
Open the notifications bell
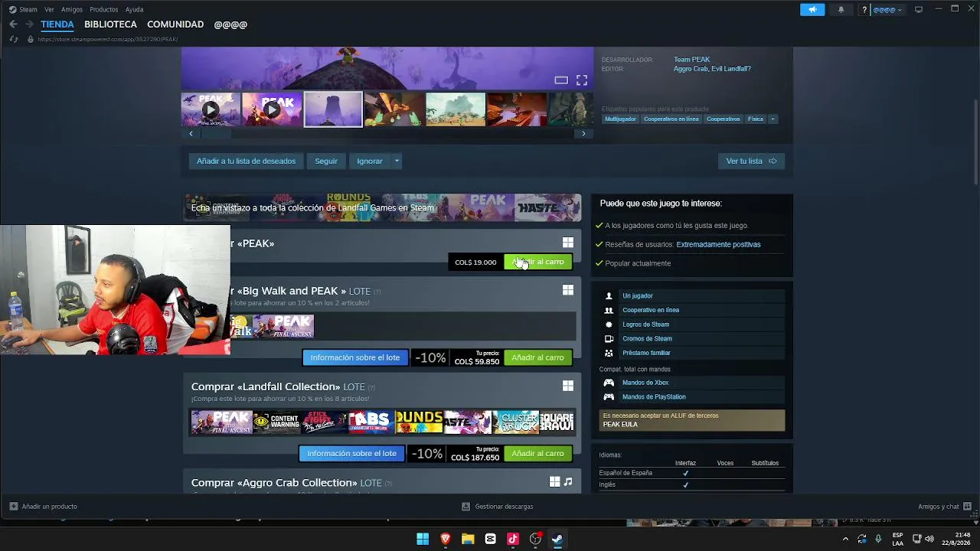point(841,10)
